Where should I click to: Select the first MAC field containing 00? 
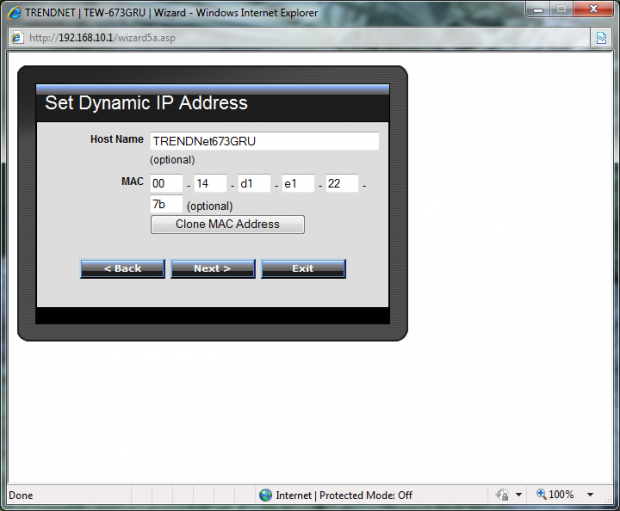tap(166, 184)
